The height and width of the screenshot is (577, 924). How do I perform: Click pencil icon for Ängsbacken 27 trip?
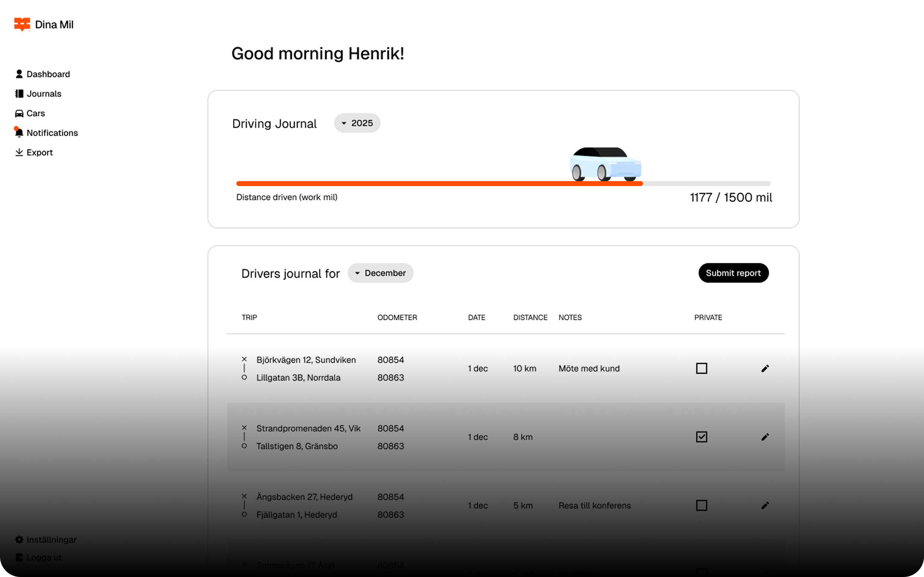click(x=765, y=506)
